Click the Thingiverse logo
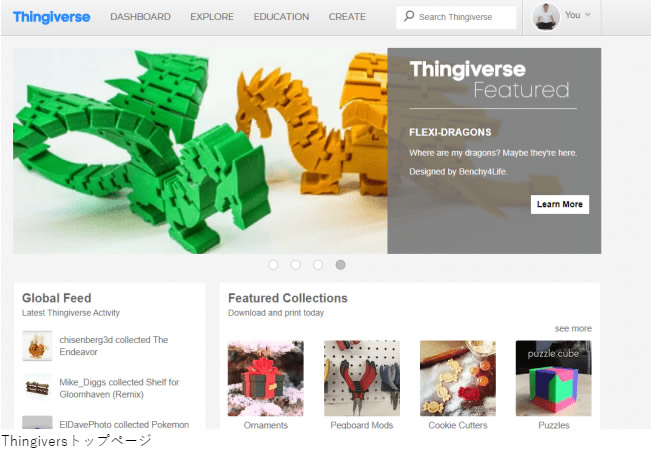Screen dimensions: 651x456 [51, 17]
